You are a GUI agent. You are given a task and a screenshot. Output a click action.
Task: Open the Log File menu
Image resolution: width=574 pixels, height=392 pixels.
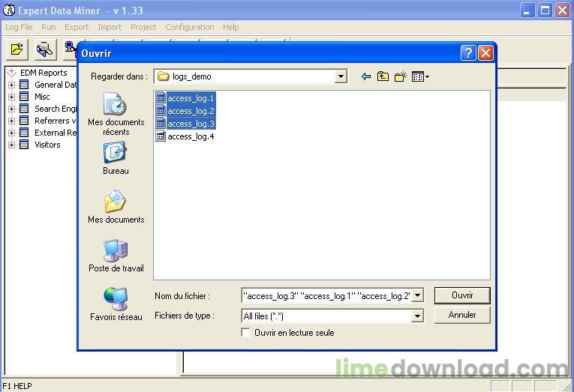click(x=19, y=27)
